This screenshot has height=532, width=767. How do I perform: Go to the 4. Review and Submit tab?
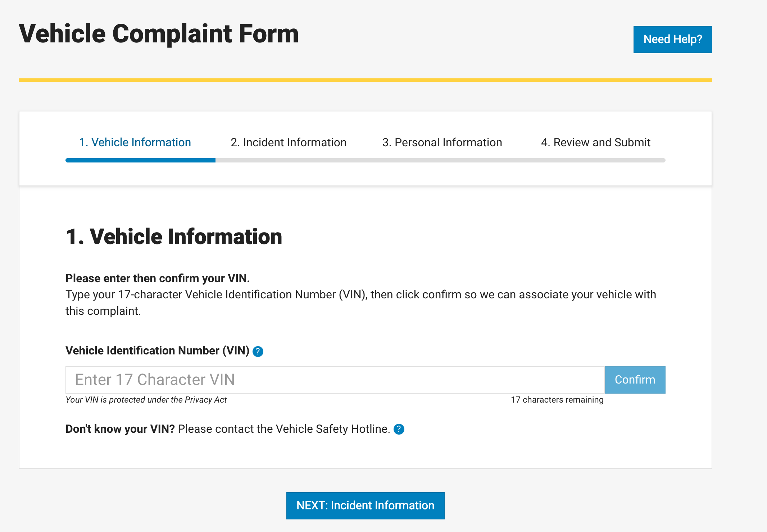(596, 142)
